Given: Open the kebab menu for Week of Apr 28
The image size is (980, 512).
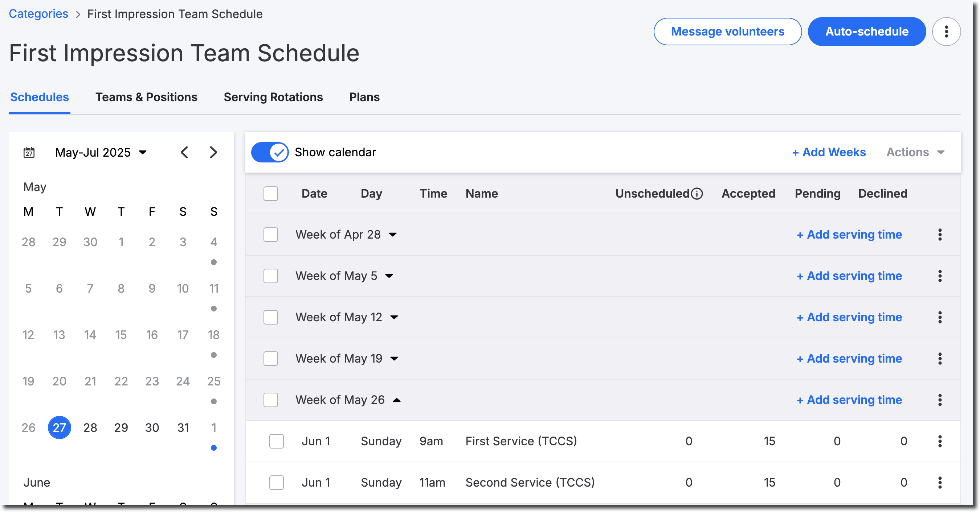Looking at the screenshot, I should (x=940, y=235).
